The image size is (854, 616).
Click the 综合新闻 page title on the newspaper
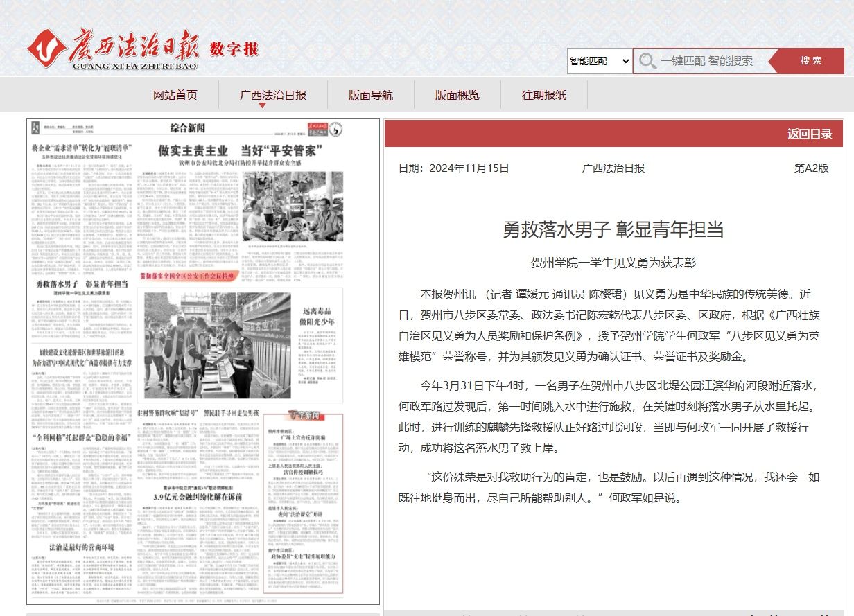(187, 129)
